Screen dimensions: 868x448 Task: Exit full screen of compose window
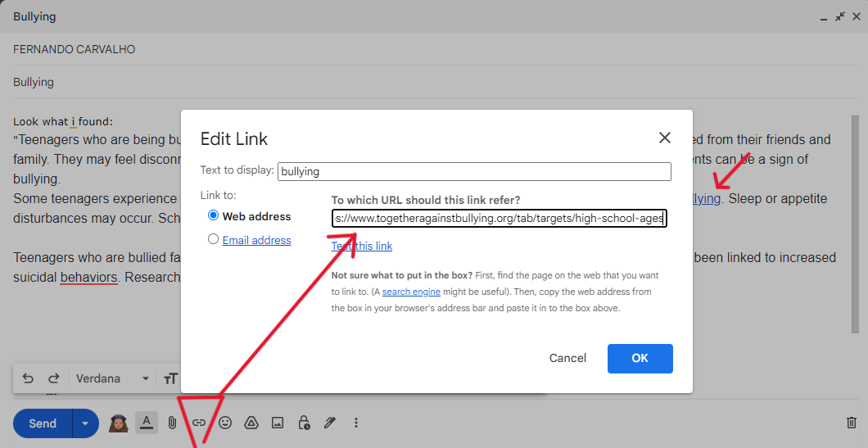[x=840, y=16]
